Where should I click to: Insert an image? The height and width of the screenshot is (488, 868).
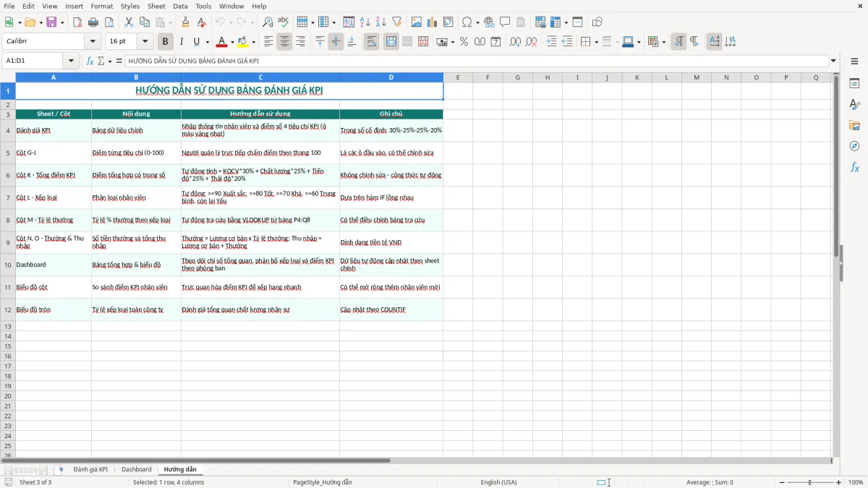click(417, 22)
